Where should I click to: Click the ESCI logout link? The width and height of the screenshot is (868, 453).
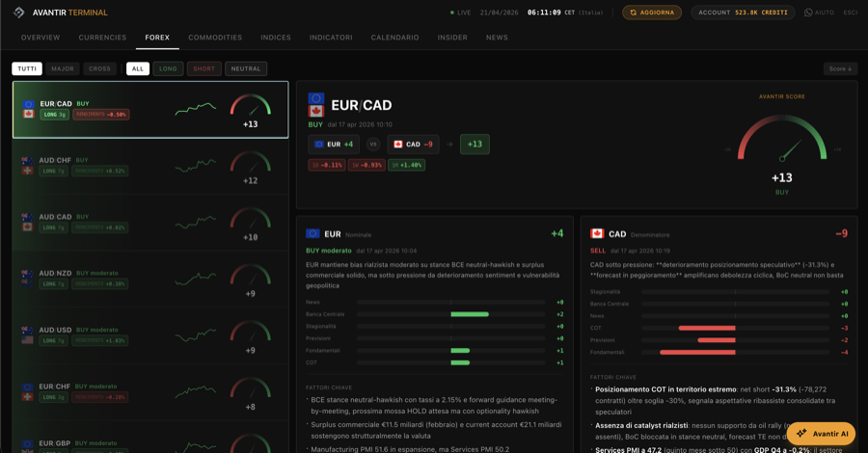click(x=851, y=13)
